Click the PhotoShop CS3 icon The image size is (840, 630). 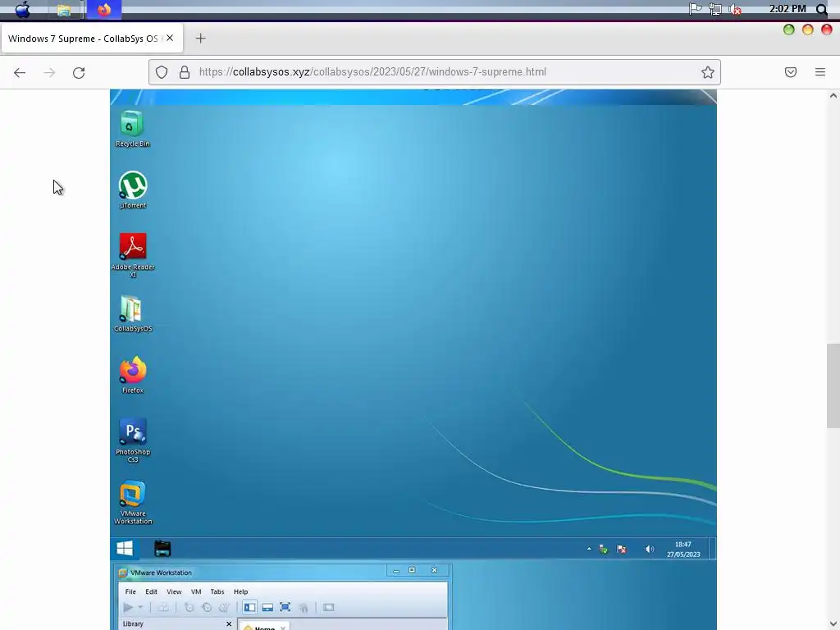click(x=132, y=440)
